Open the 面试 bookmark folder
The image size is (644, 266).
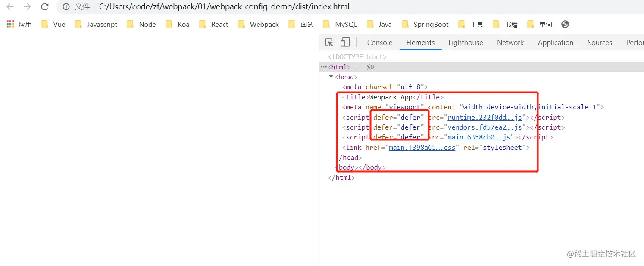(x=301, y=24)
